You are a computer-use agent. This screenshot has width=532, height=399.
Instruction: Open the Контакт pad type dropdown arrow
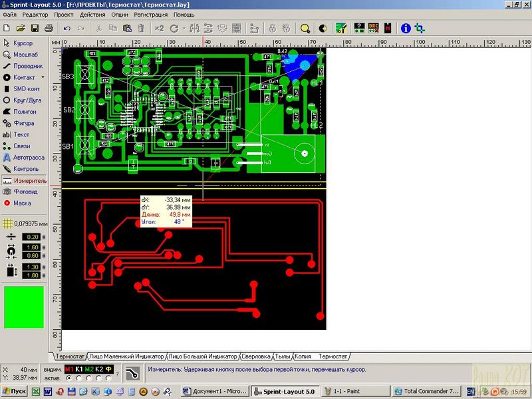43,78
